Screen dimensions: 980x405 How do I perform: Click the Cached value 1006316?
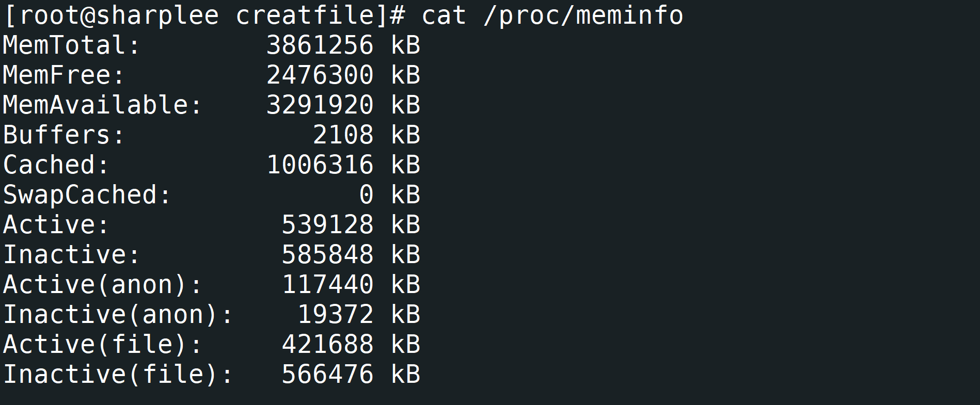[x=320, y=165]
